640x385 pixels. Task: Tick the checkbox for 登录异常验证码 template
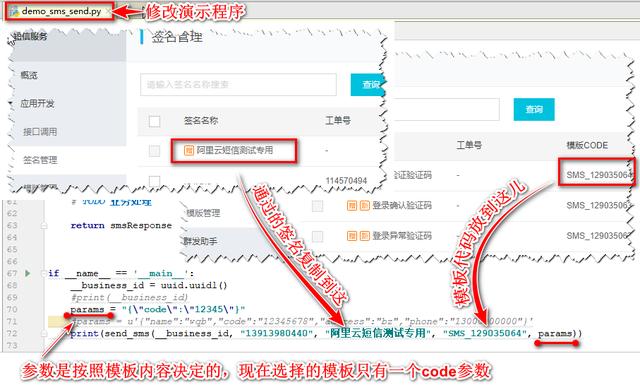click(317, 236)
